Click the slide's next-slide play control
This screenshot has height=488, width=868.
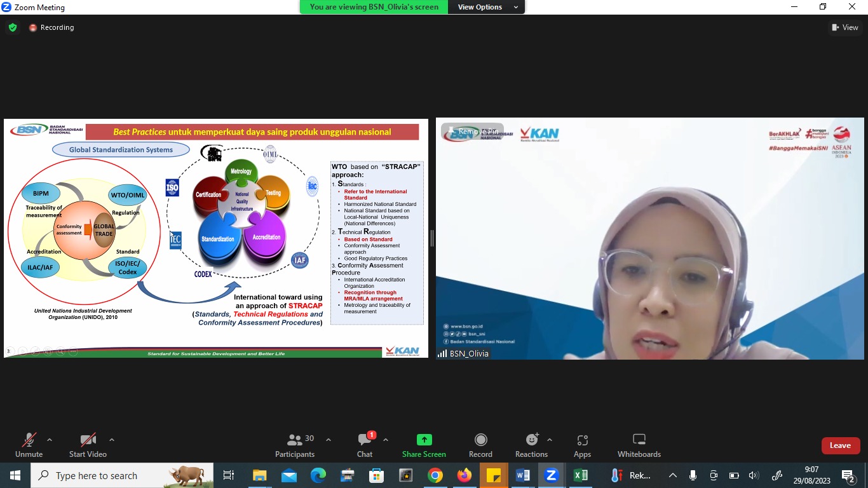tap(22, 351)
